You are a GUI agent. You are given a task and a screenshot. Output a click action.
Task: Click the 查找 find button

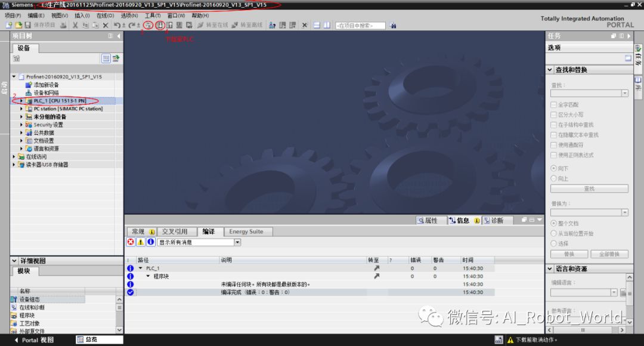(589, 189)
